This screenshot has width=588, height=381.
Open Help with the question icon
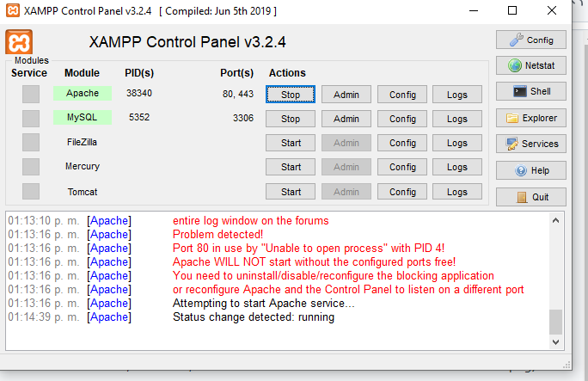(531, 170)
